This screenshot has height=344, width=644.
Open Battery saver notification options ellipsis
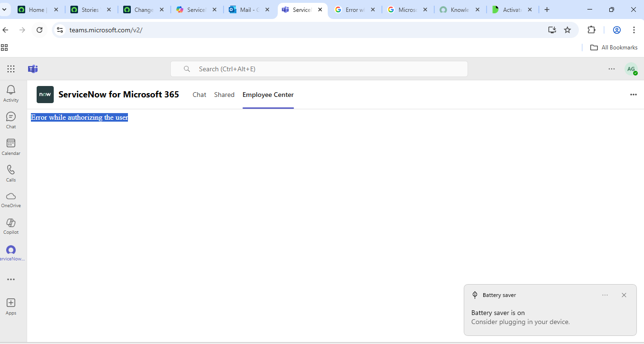click(605, 295)
